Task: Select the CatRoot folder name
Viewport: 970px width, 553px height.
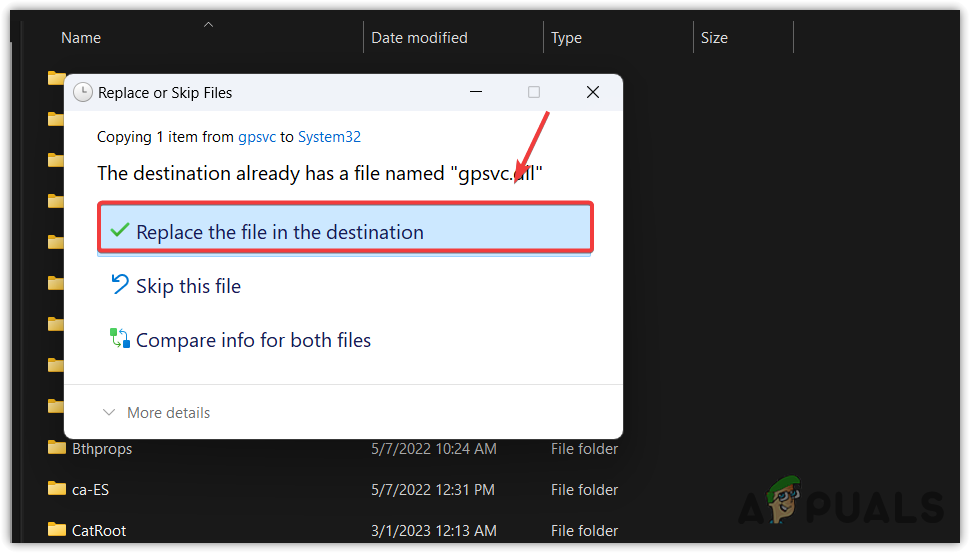Action: coord(99,531)
